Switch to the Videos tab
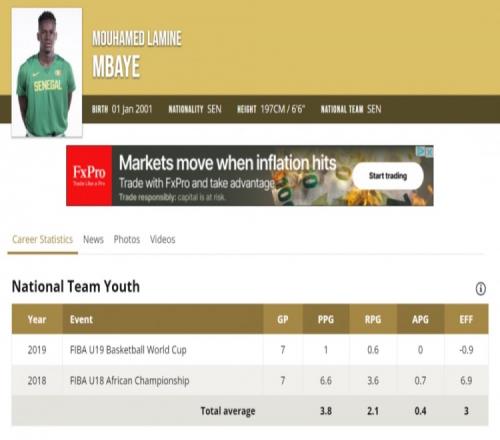Viewport: 500px width, 440px height. (163, 239)
